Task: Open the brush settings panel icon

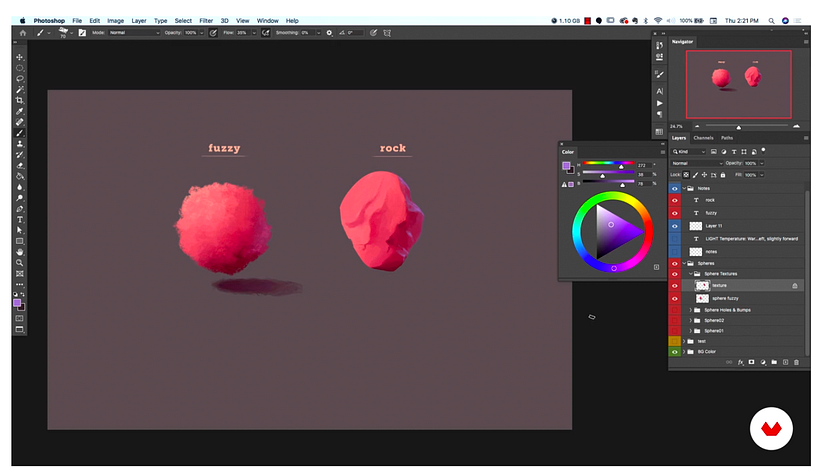Action: click(x=82, y=32)
